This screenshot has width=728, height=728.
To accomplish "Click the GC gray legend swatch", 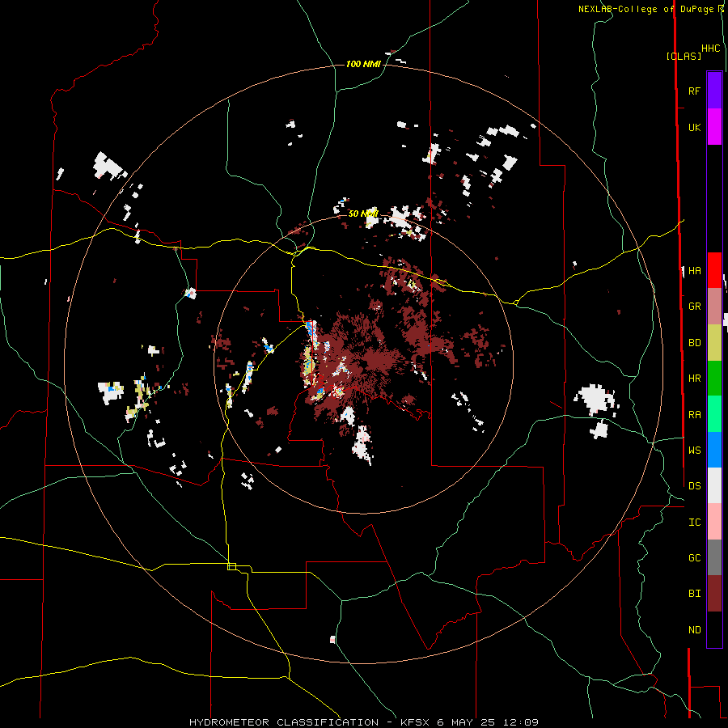I will (x=714, y=557).
